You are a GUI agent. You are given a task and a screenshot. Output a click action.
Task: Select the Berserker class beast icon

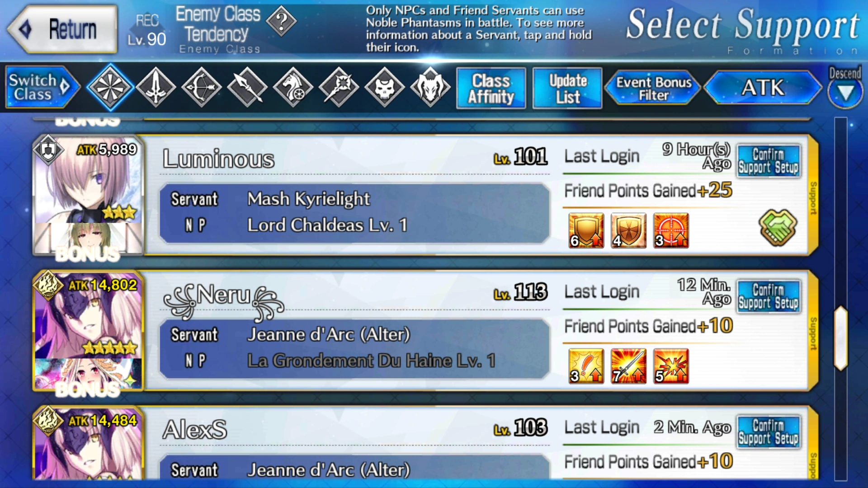click(430, 87)
